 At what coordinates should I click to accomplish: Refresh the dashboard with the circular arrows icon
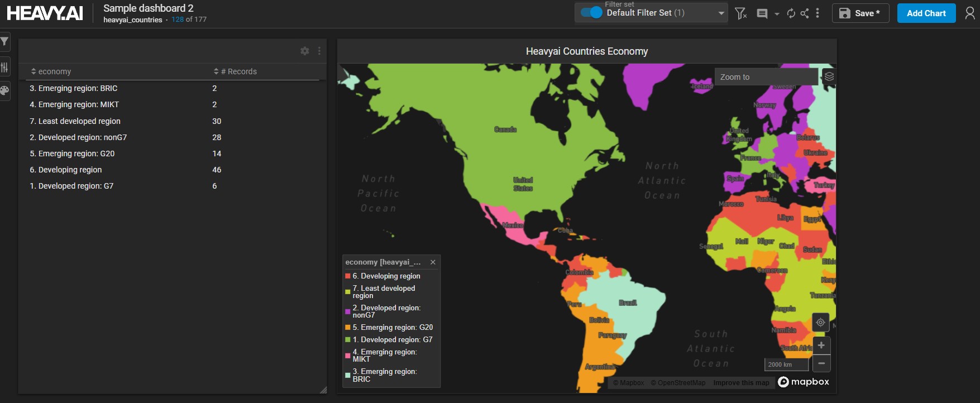791,13
